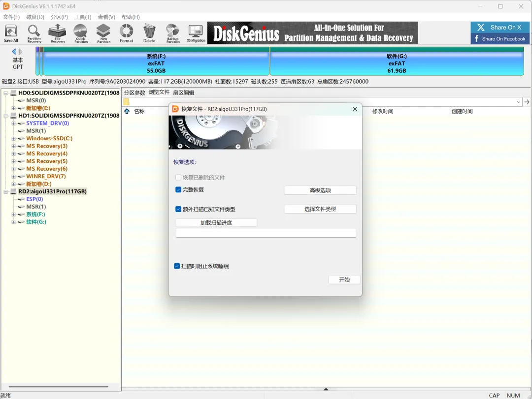Image resolution: width=532 pixels, height=399 pixels.
Task: Select MSR(0) under HD0 in tree
Action: (36, 100)
